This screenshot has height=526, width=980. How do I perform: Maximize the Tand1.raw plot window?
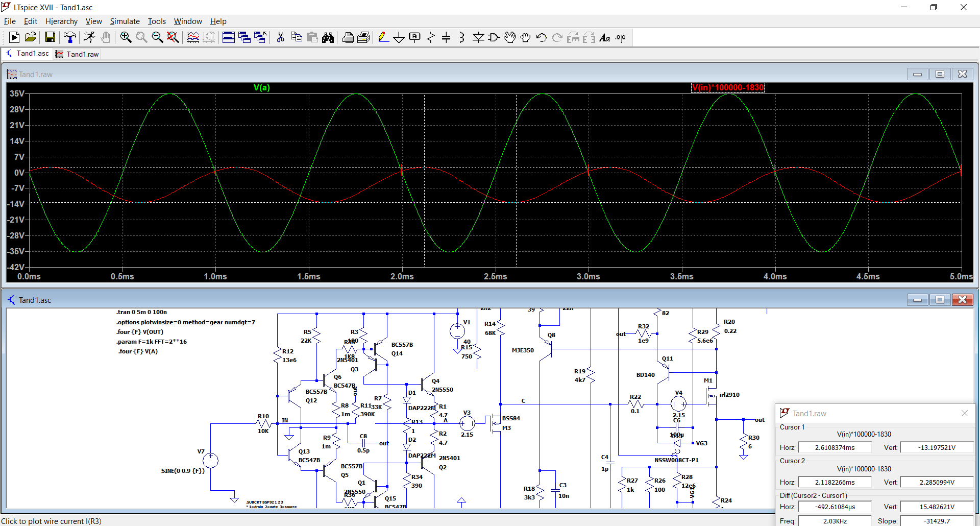[x=940, y=74]
